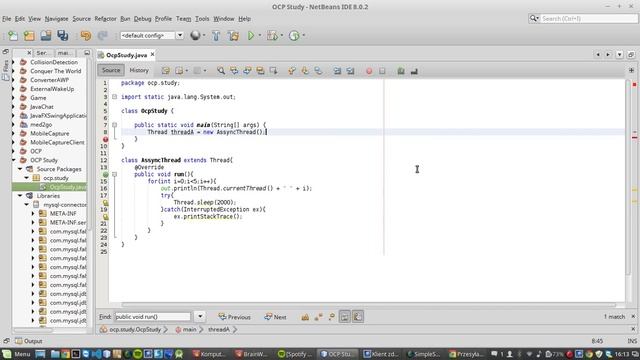Click the plus split-editor icon at top right
The width and height of the screenshot is (640, 360).
(x=631, y=70)
